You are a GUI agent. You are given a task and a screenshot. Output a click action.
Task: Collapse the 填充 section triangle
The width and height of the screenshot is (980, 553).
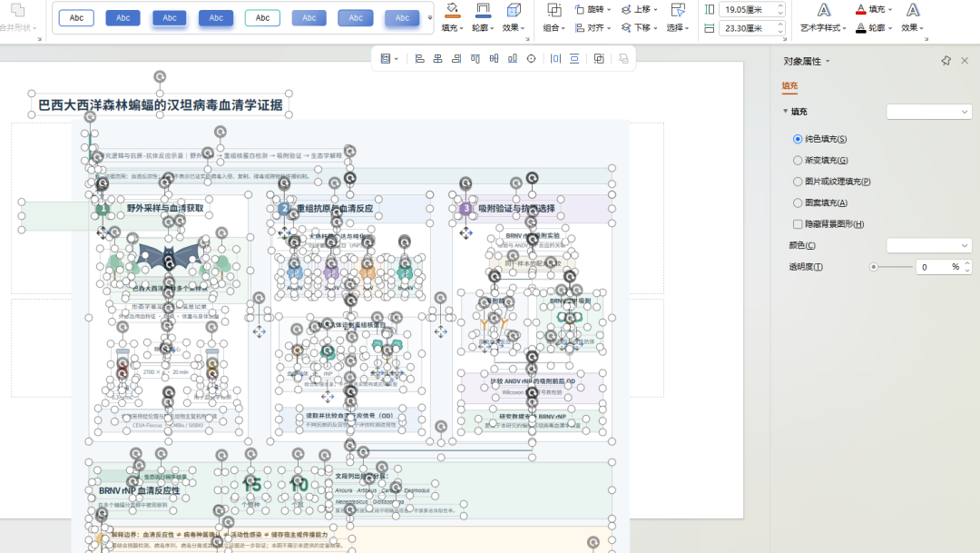tap(786, 112)
